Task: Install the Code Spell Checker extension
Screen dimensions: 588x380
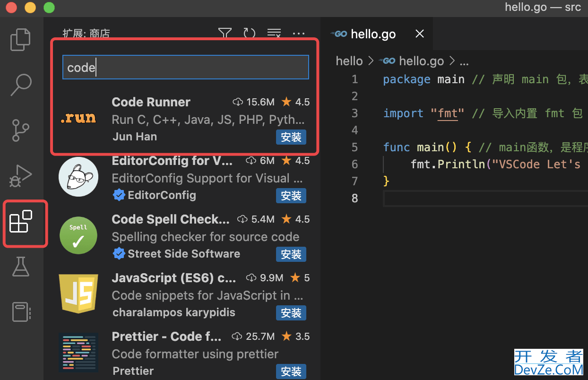Action: click(291, 254)
